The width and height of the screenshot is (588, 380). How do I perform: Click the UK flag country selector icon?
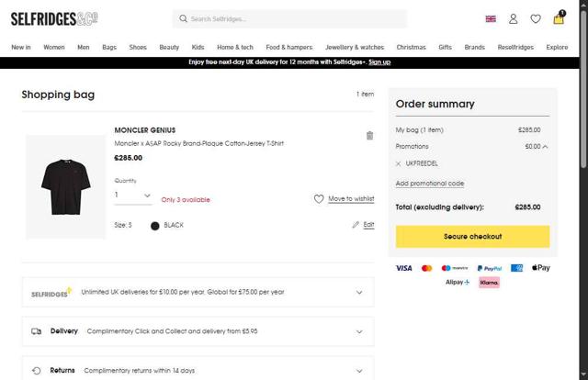(x=491, y=18)
